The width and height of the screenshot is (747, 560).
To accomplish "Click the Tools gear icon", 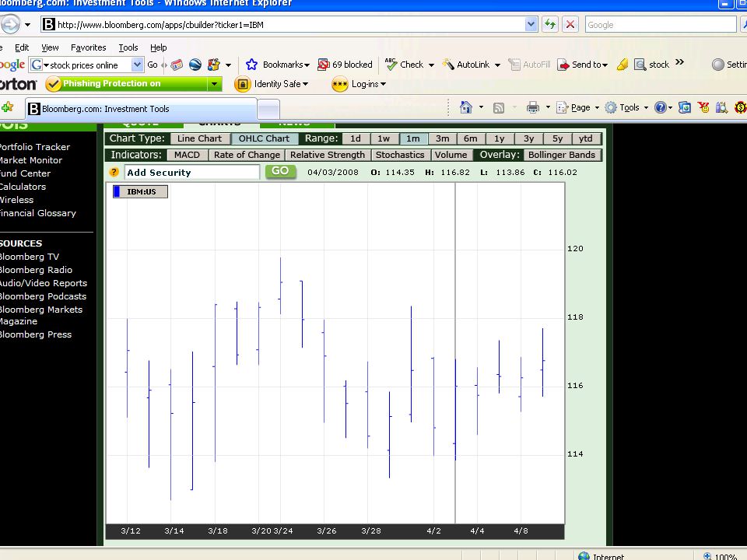I will [611, 107].
